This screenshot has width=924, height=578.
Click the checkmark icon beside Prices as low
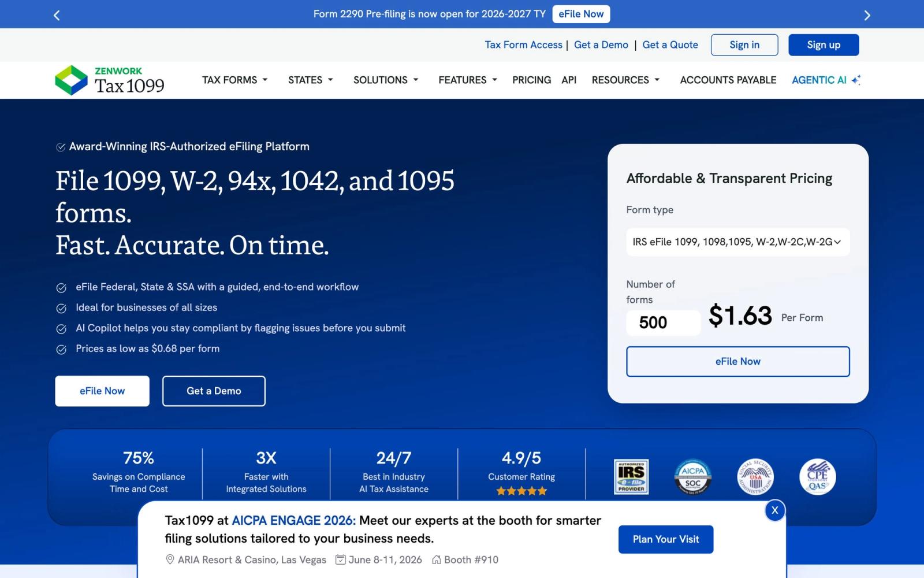click(61, 349)
